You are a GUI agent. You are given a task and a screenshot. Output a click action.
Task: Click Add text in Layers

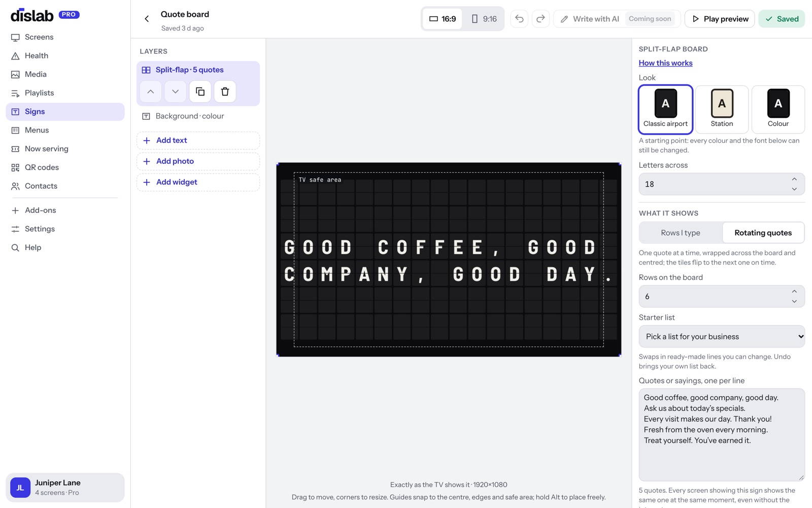point(198,141)
